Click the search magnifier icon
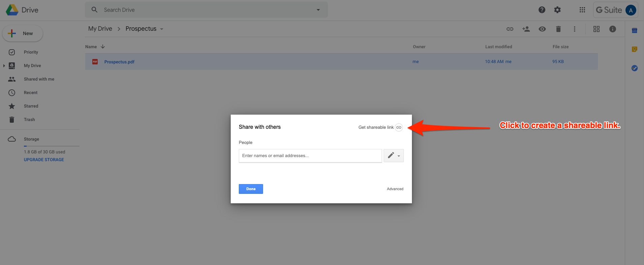 (x=95, y=10)
